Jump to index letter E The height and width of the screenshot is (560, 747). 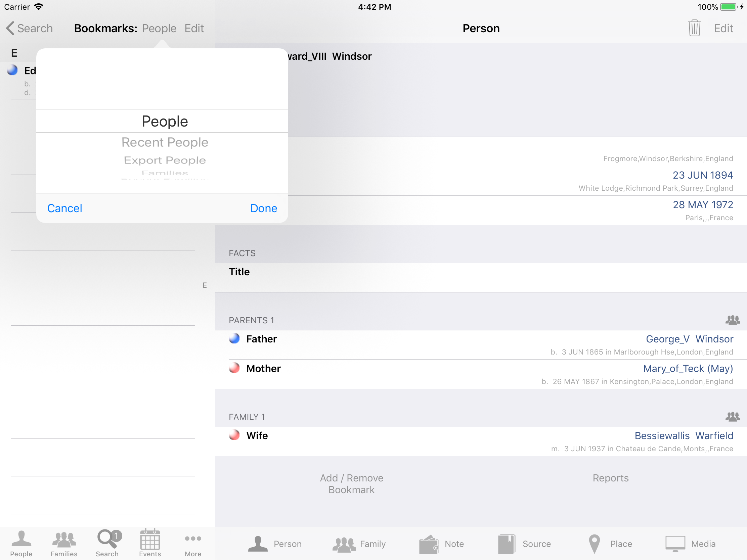205,285
